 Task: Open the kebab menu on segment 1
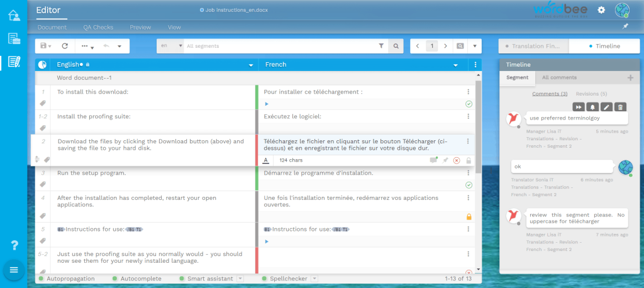point(468,92)
